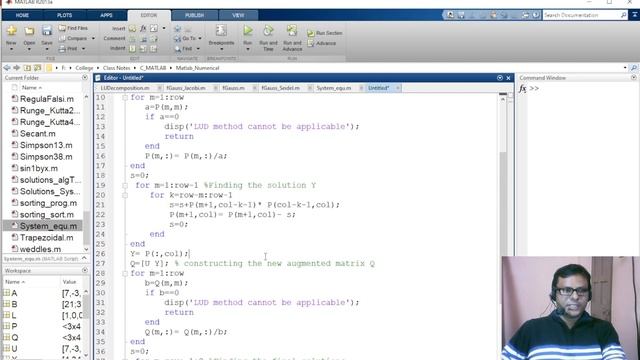This screenshot has width=640, height=360.
Task: Switch to the HOME ribbon tab
Action: pyautogui.click(x=22, y=15)
